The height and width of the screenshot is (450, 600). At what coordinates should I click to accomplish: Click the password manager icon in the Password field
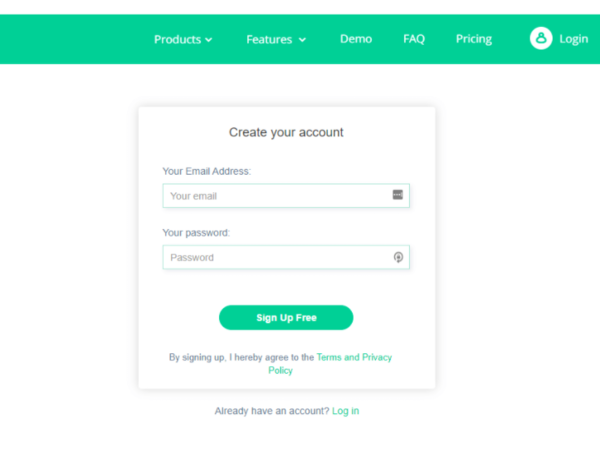398,257
